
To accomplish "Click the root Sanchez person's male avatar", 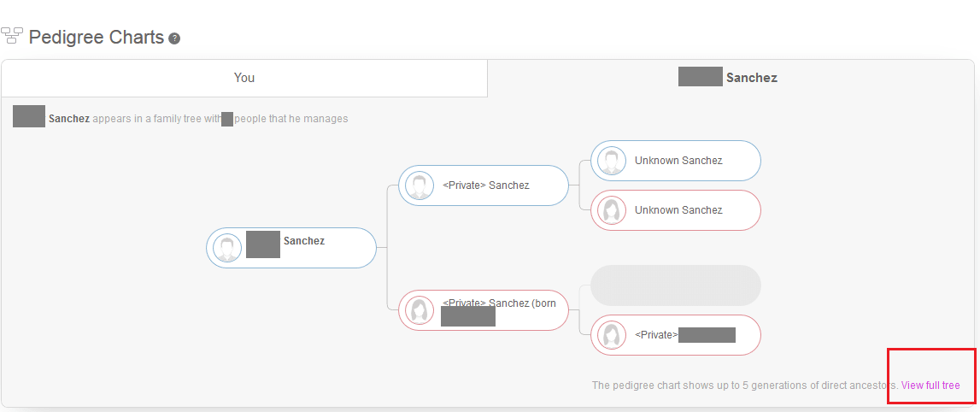I will [227, 248].
